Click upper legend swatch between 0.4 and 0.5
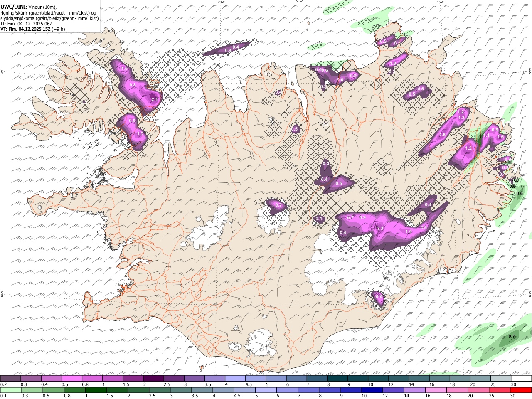This screenshot has height=399, width=532. 51,378
